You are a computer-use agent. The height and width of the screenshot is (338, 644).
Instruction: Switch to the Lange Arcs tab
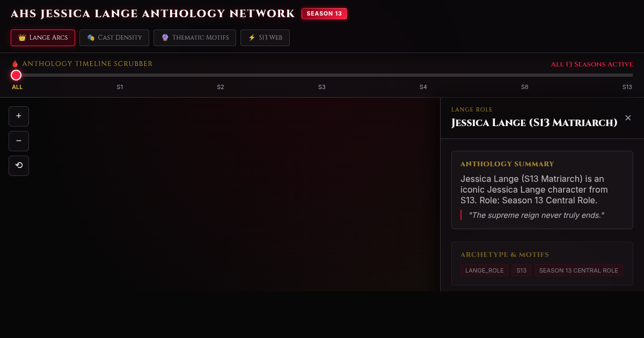click(x=43, y=38)
